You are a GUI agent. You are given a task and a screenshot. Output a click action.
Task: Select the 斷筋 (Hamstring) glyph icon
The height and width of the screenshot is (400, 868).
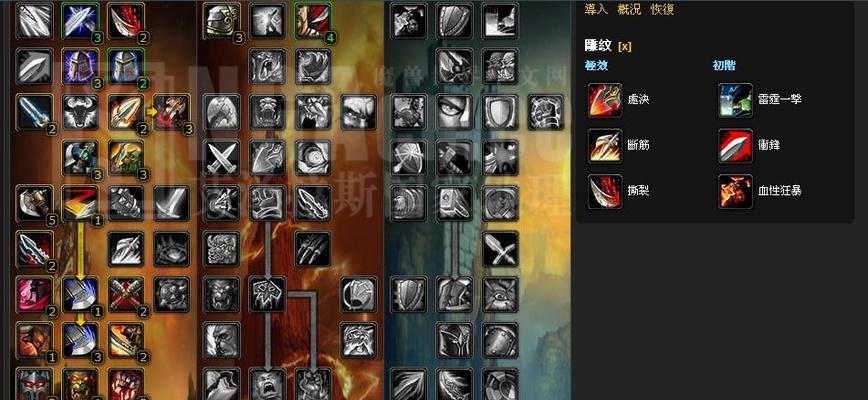point(605,146)
